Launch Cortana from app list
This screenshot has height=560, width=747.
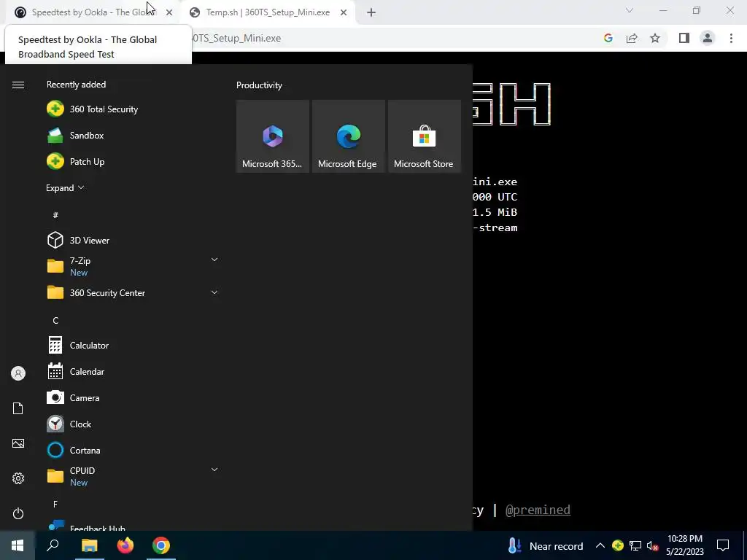pos(132,450)
